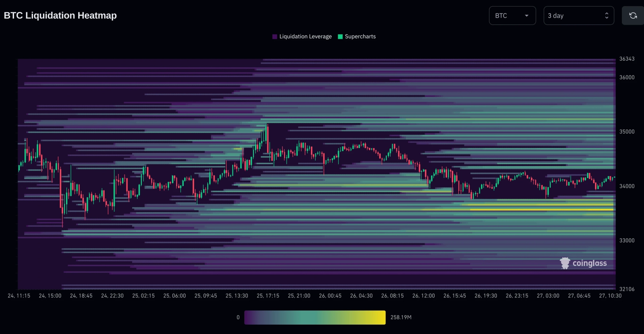Click the 25, 21:00 time axis label
This screenshot has width=644, height=334.
click(299, 296)
